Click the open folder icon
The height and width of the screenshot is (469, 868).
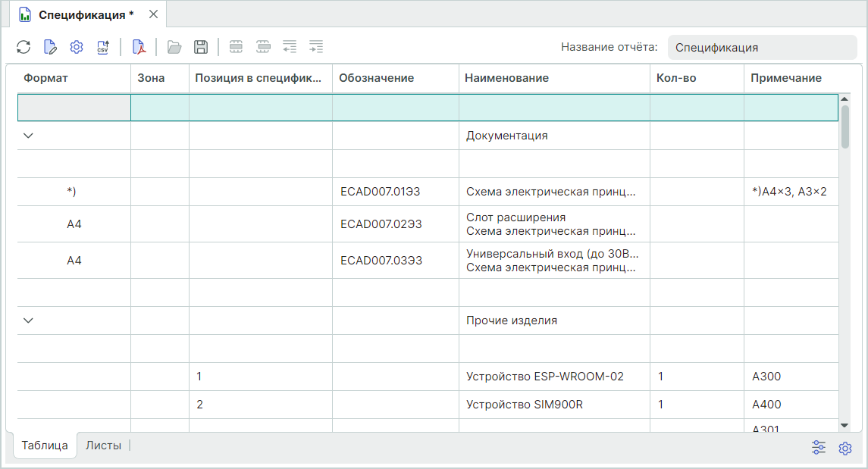click(x=174, y=47)
